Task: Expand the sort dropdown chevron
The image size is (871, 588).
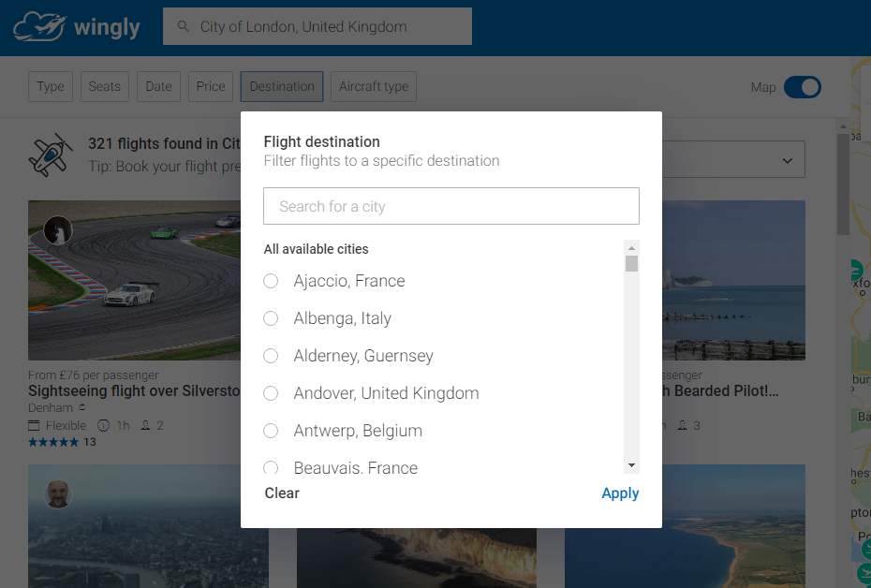Action: (787, 160)
